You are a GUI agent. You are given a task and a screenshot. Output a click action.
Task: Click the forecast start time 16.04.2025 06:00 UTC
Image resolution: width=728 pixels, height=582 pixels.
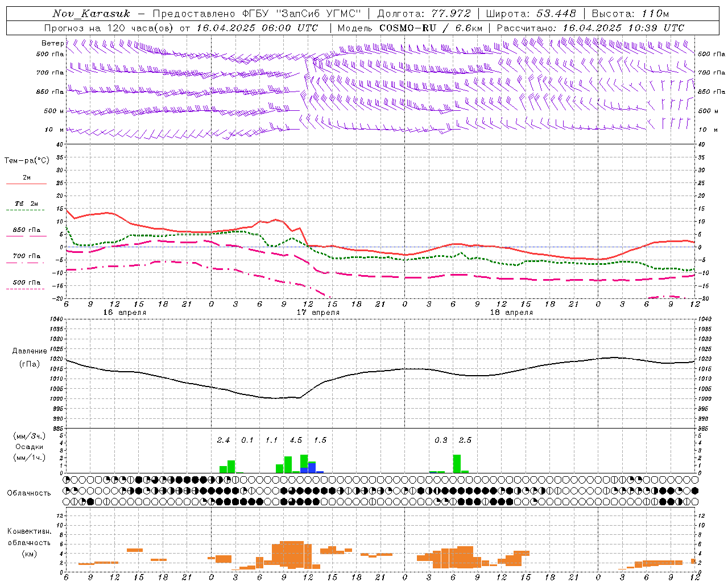tap(257, 28)
